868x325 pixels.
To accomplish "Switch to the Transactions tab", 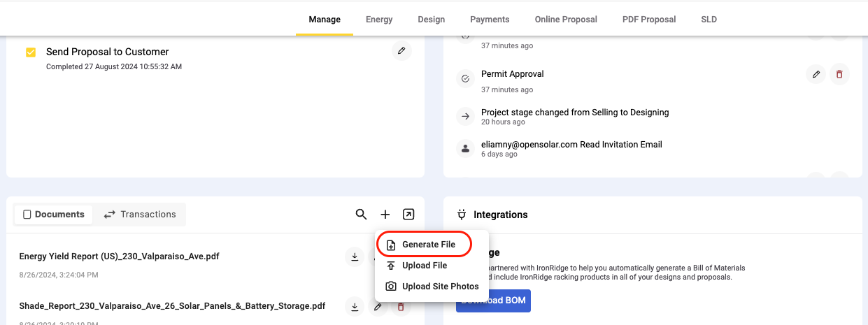I will (x=140, y=215).
